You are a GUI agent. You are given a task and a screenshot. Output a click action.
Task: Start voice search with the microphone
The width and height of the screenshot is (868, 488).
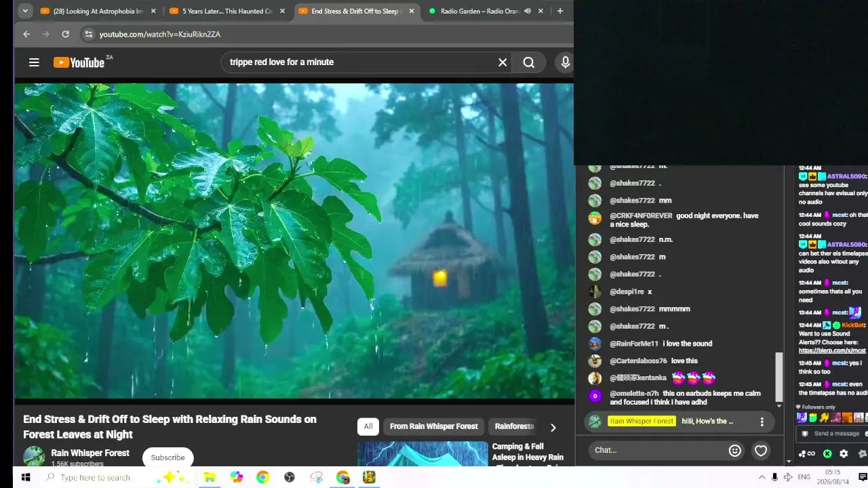[x=566, y=62]
